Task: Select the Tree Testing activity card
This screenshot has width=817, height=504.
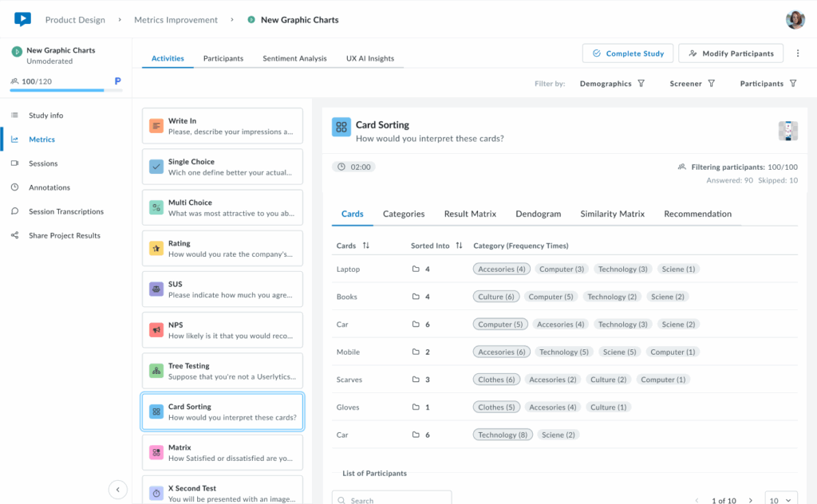Action: 222,371
